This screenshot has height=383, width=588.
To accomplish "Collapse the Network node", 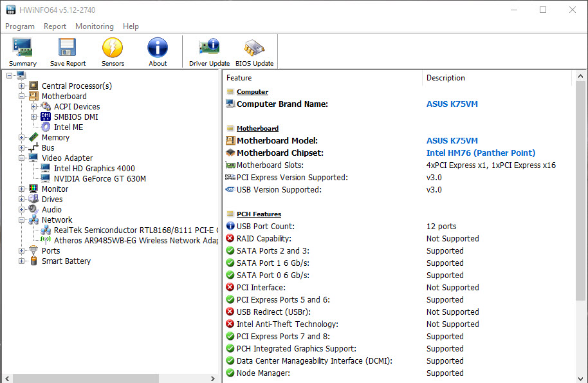I will pyautogui.click(x=22, y=220).
